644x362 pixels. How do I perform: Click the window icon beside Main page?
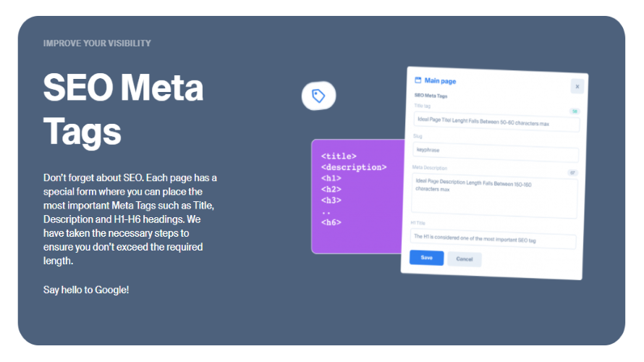418,80
